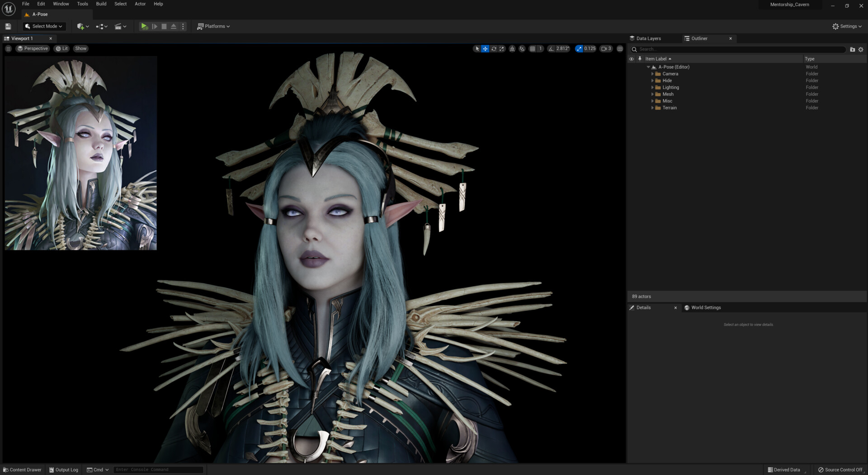
Task: Toggle the rotation angle snapping icon
Action: [551, 49]
